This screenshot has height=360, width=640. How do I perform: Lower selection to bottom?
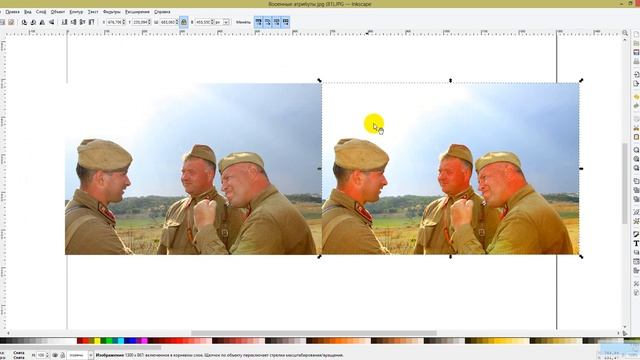(64, 22)
